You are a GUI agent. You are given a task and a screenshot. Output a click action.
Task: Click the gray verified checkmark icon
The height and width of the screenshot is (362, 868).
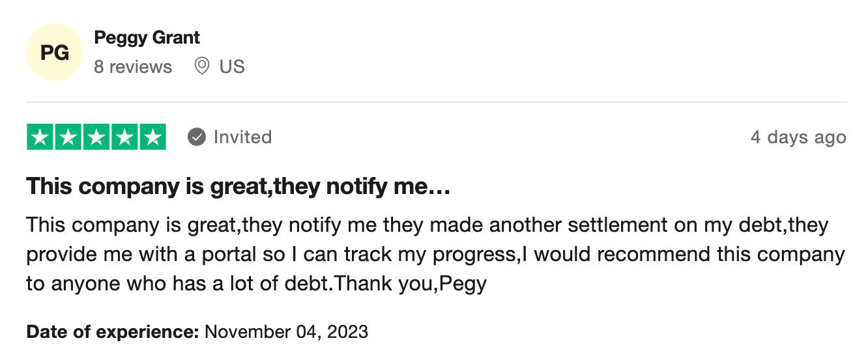(196, 137)
